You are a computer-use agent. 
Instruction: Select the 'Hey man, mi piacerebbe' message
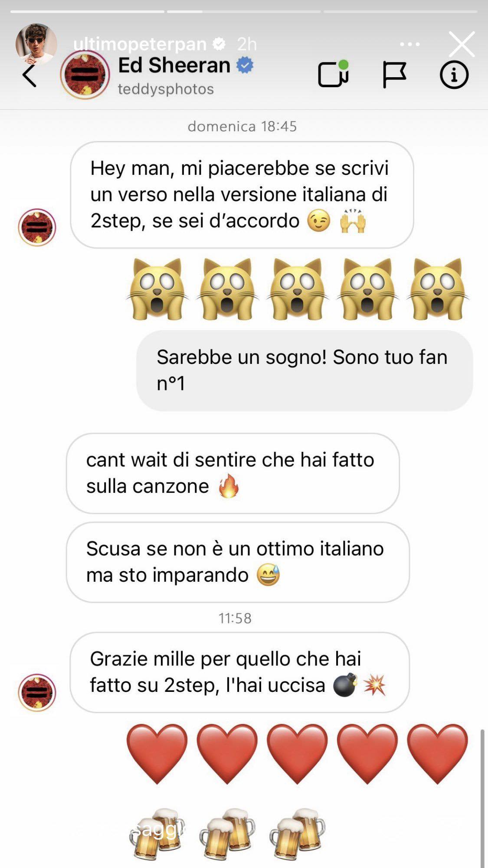(242, 195)
